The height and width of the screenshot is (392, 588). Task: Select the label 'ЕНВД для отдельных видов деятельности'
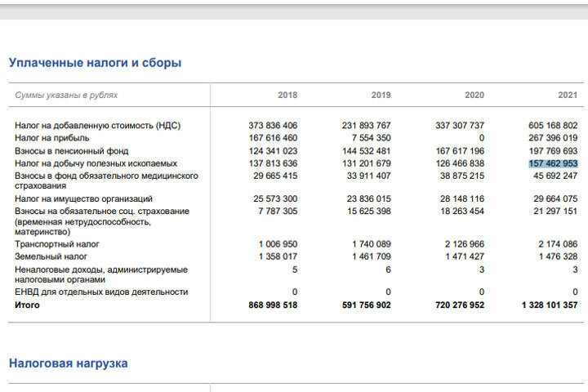(101, 292)
